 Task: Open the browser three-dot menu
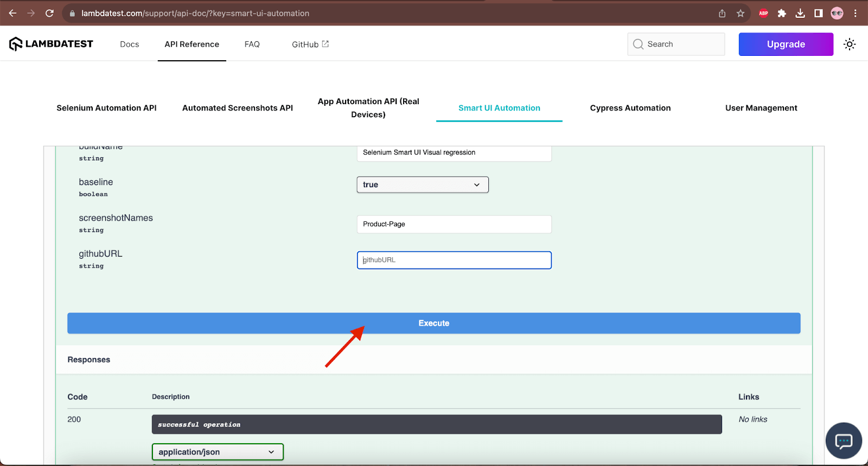[x=856, y=14]
